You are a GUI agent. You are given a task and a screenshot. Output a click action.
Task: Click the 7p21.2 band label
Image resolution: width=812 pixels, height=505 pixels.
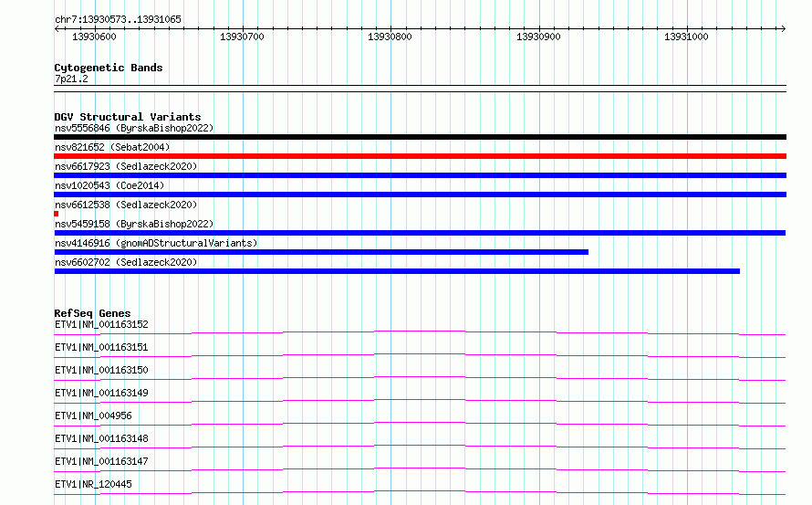(x=71, y=79)
